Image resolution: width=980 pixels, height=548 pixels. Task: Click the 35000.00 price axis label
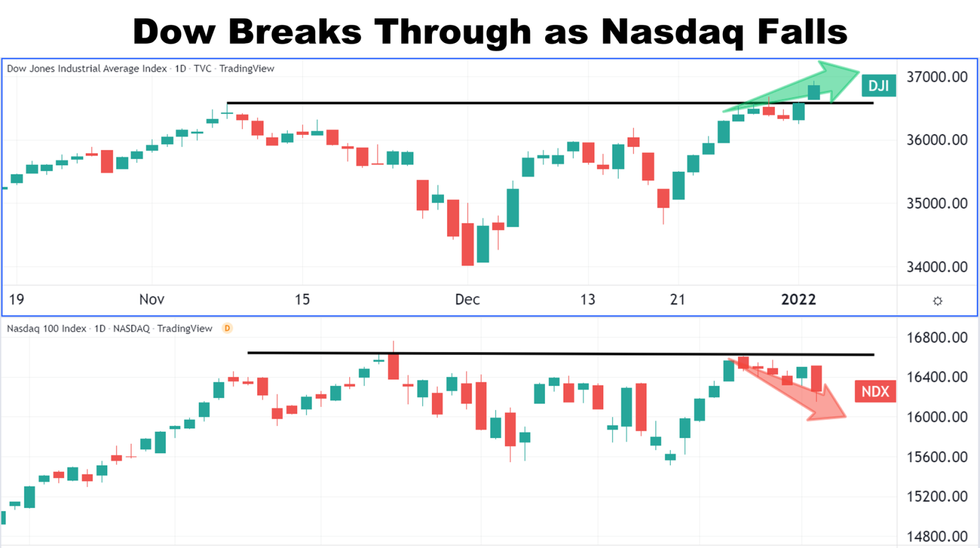coord(937,204)
